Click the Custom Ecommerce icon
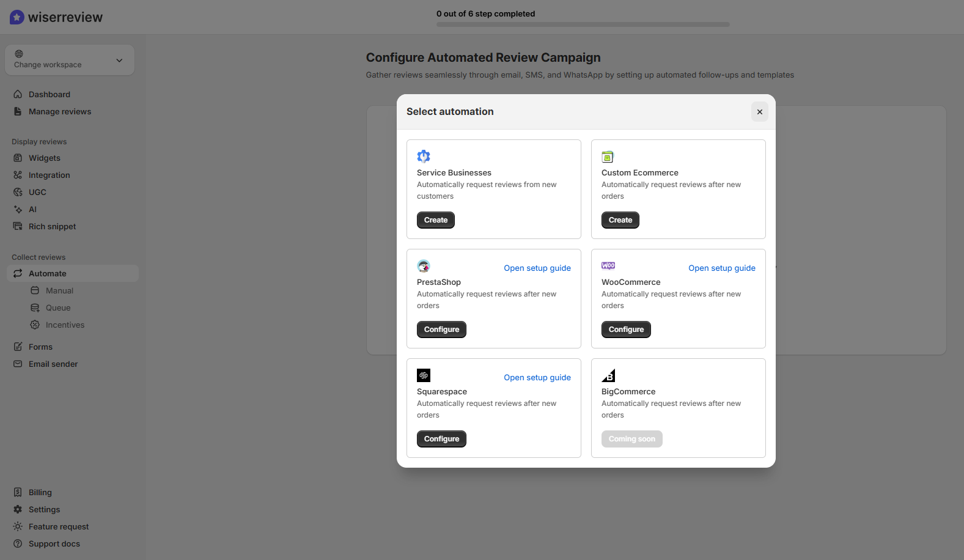This screenshot has width=964, height=560. (608, 157)
